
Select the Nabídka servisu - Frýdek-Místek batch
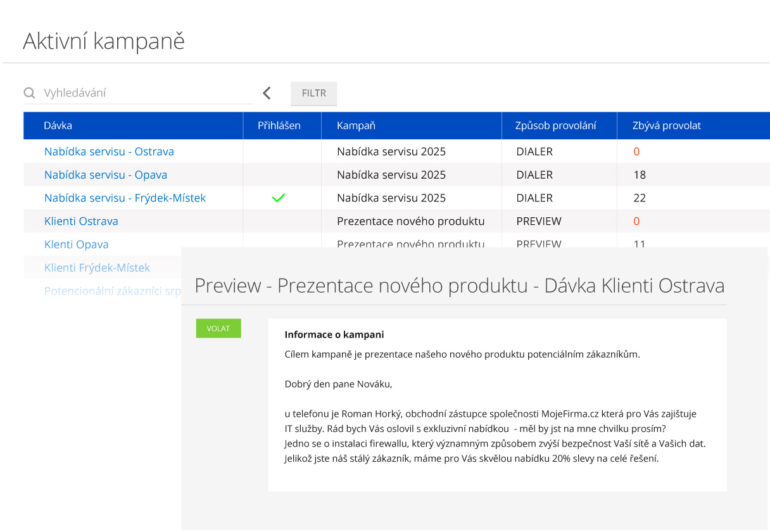click(124, 198)
